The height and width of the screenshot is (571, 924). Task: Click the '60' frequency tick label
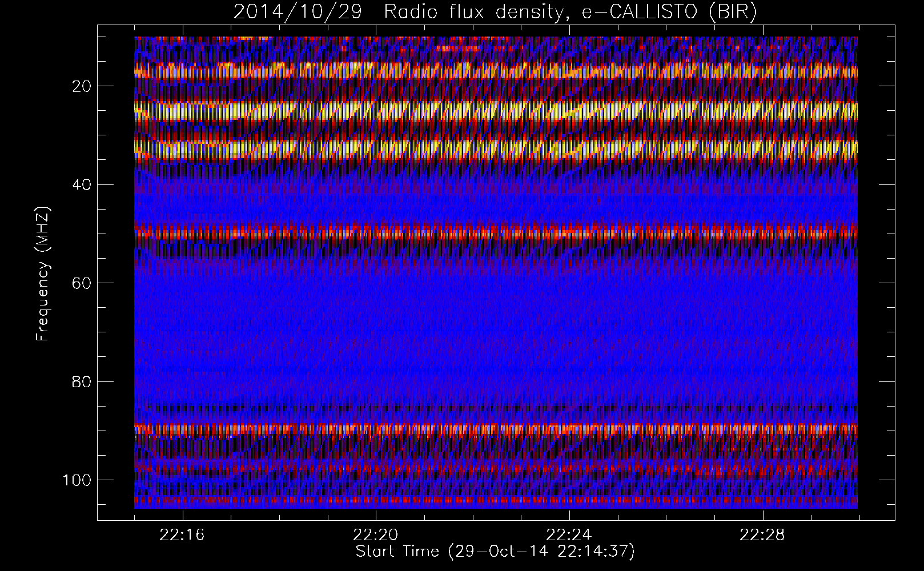click(x=82, y=283)
